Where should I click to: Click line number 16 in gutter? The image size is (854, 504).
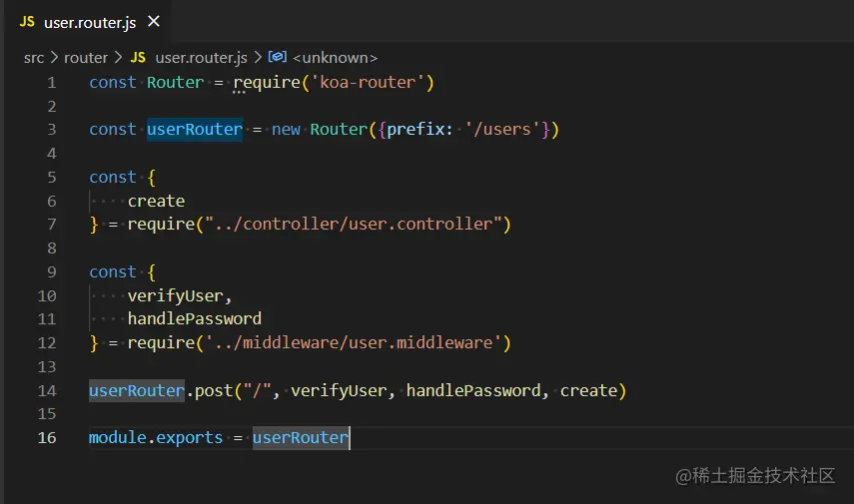(x=47, y=437)
